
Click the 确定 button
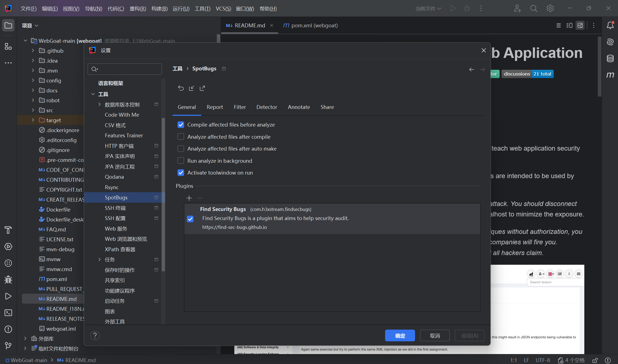400,336
